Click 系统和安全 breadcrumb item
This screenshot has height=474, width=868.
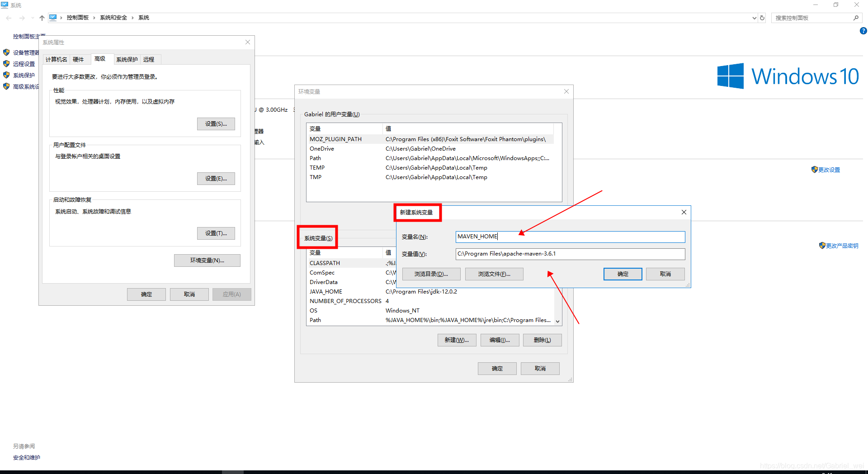(x=113, y=18)
